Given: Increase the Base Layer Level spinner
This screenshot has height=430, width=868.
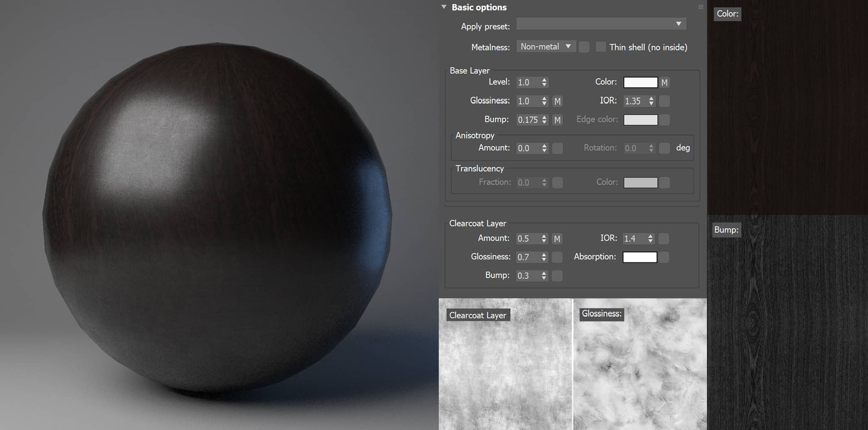Looking at the screenshot, I should (545, 80).
